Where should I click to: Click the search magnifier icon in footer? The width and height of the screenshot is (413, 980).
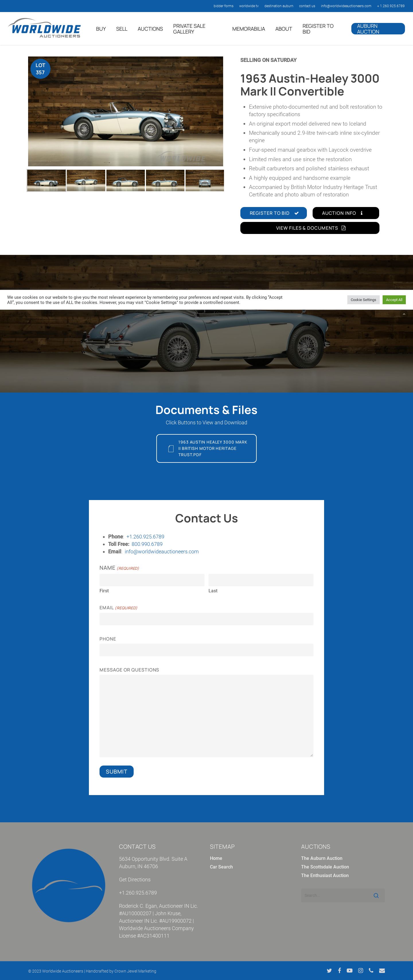(x=376, y=895)
